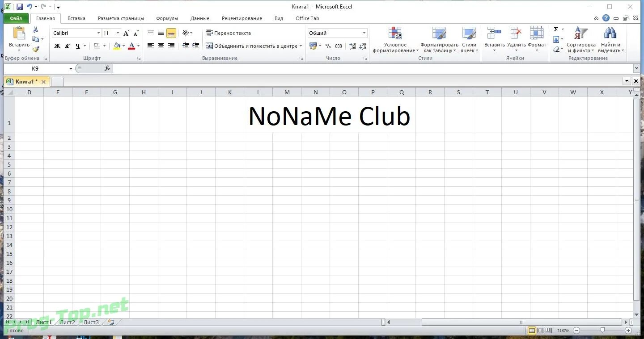Toggle Underline (Ч) formatting

[x=78, y=46]
